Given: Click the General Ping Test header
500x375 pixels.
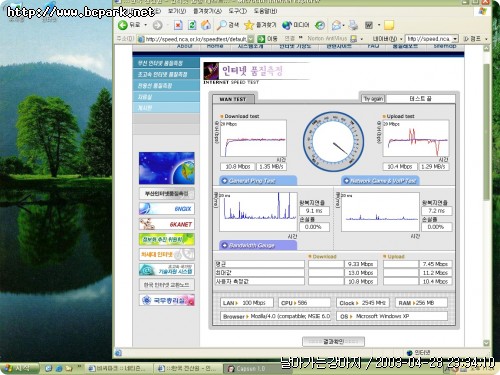Looking at the screenshot, I should 258,181.
